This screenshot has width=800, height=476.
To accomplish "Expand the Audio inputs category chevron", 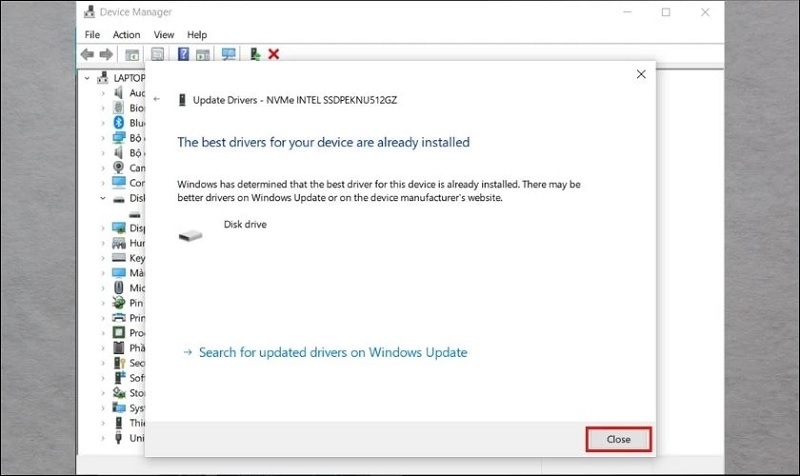I will point(103,93).
